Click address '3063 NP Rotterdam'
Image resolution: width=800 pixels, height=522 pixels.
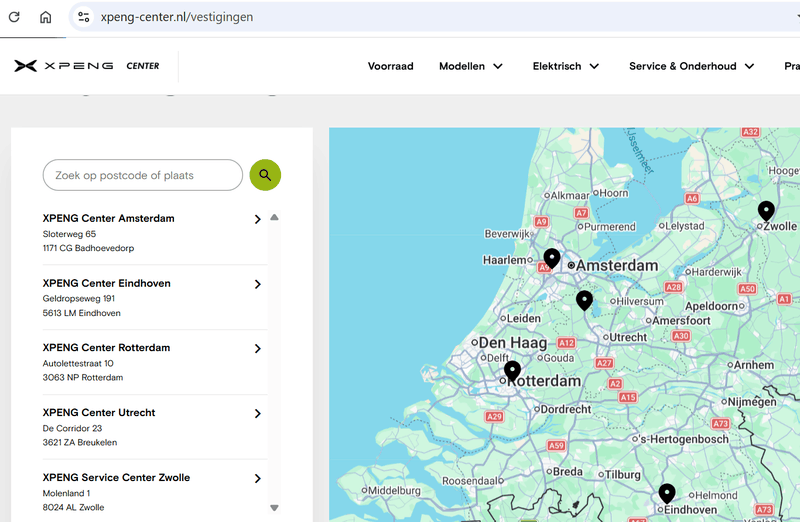[83, 378]
